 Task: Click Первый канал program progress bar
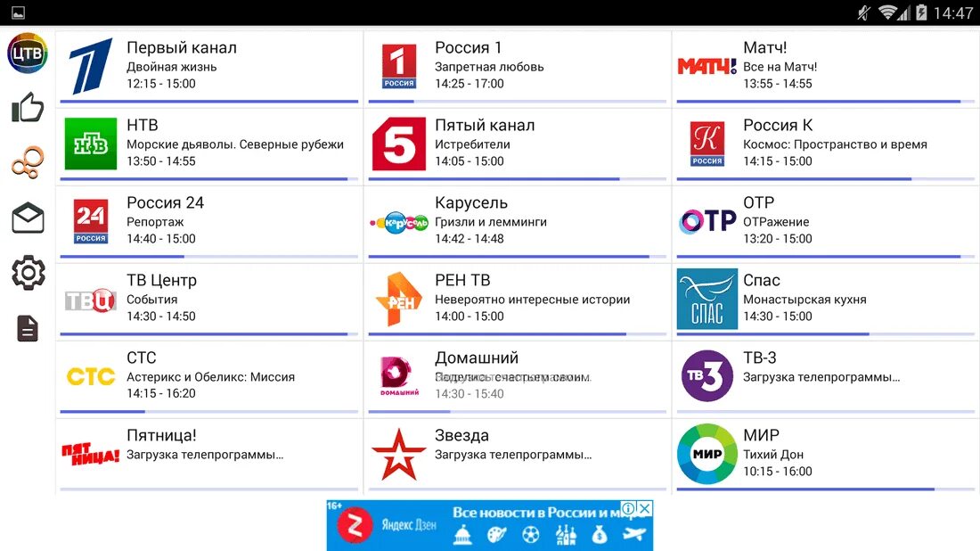point(209,102)
